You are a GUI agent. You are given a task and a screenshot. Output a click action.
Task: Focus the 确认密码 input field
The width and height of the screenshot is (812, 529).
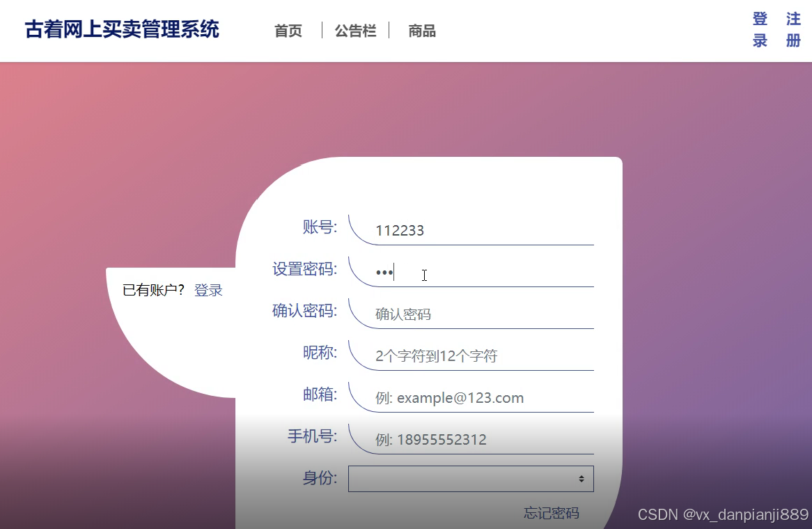pyautogui.click(x=471, y=314)
